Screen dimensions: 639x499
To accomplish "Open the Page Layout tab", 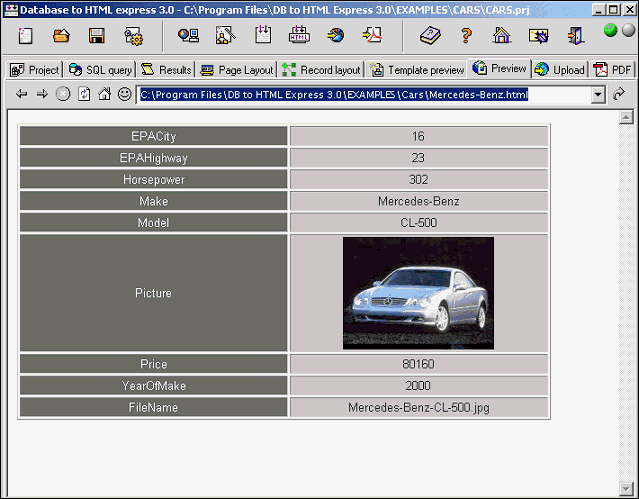I will 236,70.
